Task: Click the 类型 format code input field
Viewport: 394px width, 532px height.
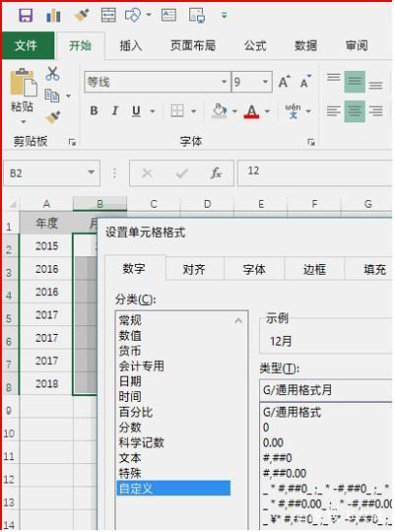Action: click(x=326, y=390)
